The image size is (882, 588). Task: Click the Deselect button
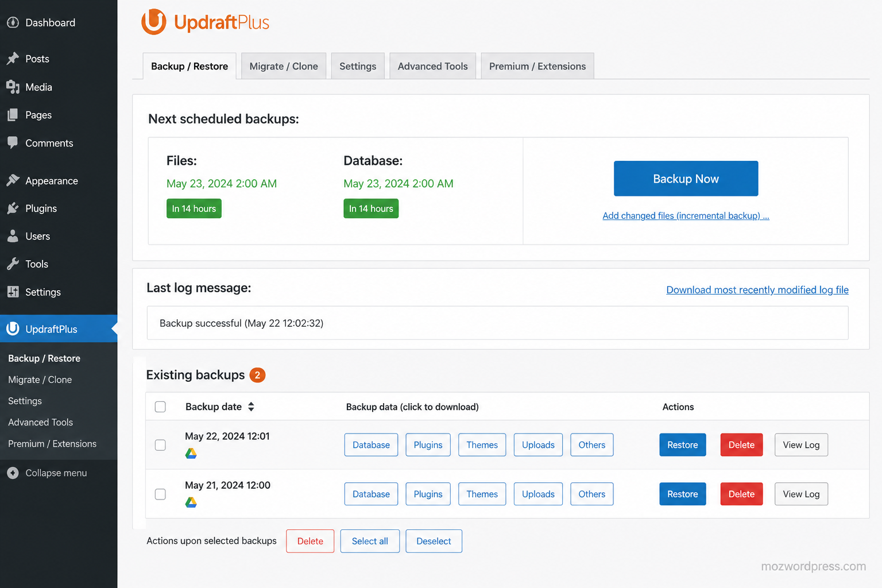434,541
